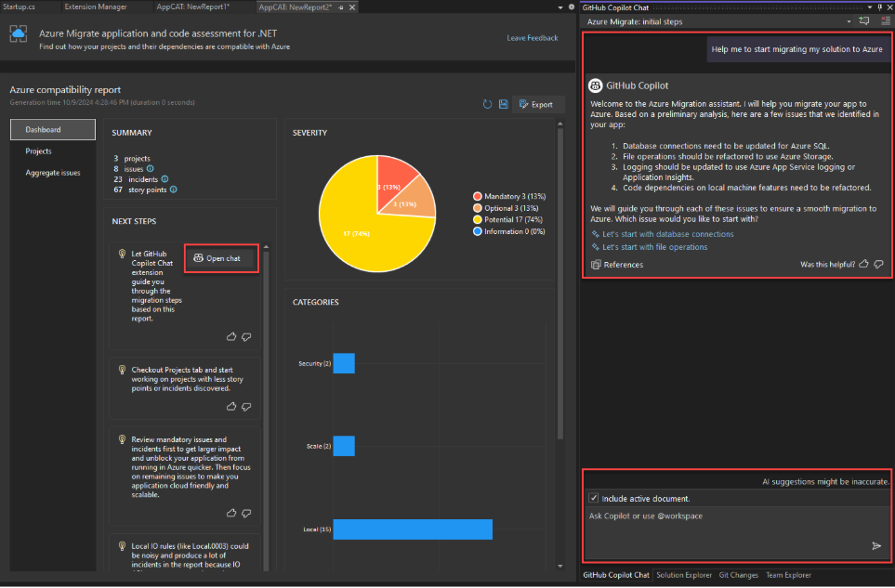Give thumbs down on the Projects tab suggestion

(246, 407)
